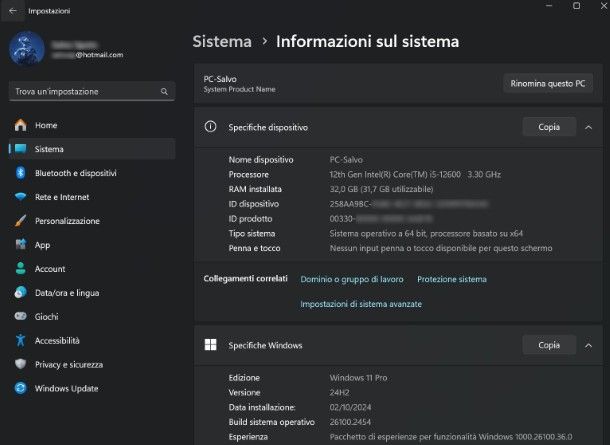Open Dominio o gruppo di lavoro link
The height and width of the screenshot is (445, 610).
352,279
